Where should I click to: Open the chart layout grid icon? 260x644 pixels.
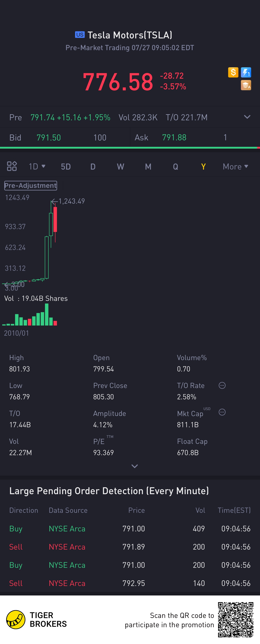click(x=12, y=166)
